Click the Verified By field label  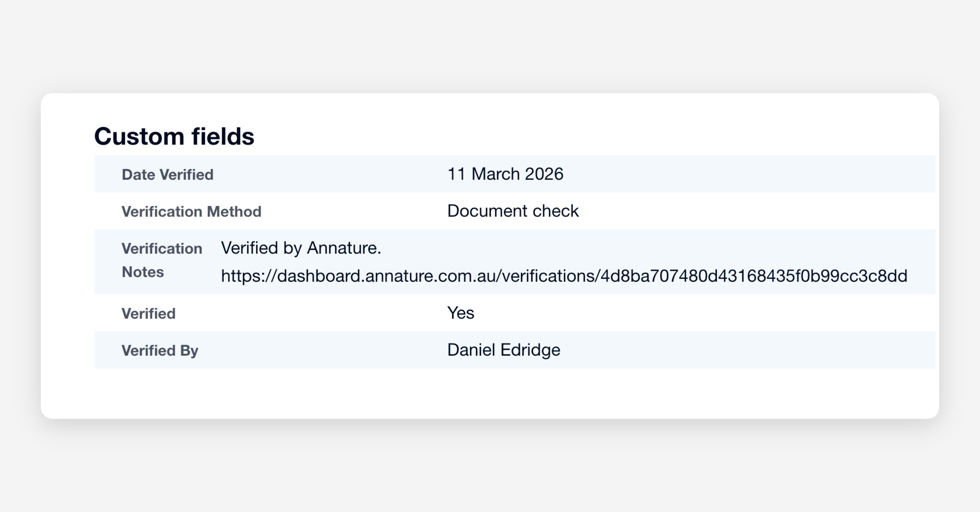[160, 351]
